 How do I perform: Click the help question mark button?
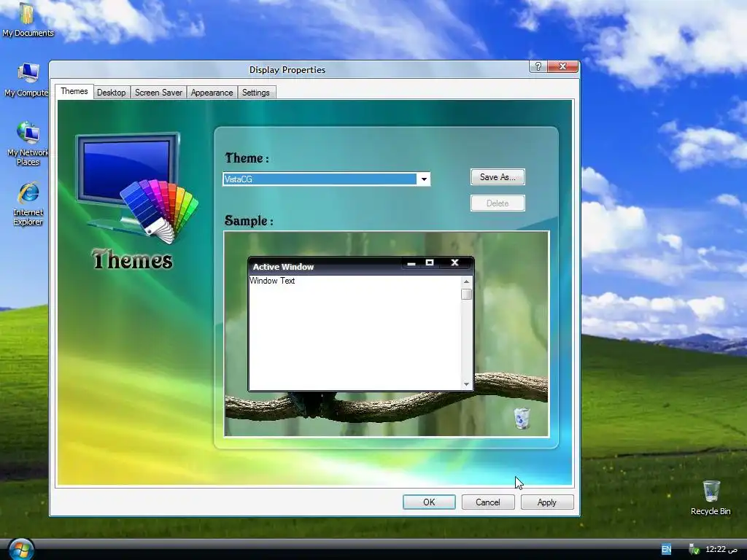[x=538, y=66]
